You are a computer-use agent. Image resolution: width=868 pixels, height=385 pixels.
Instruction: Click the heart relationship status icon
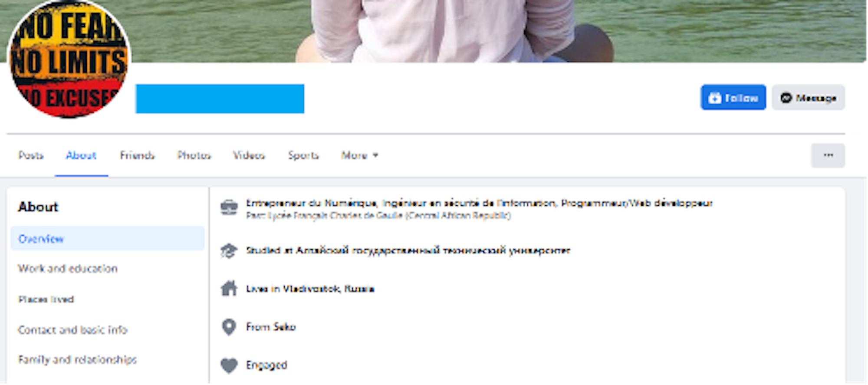click(x=229, y=365)
